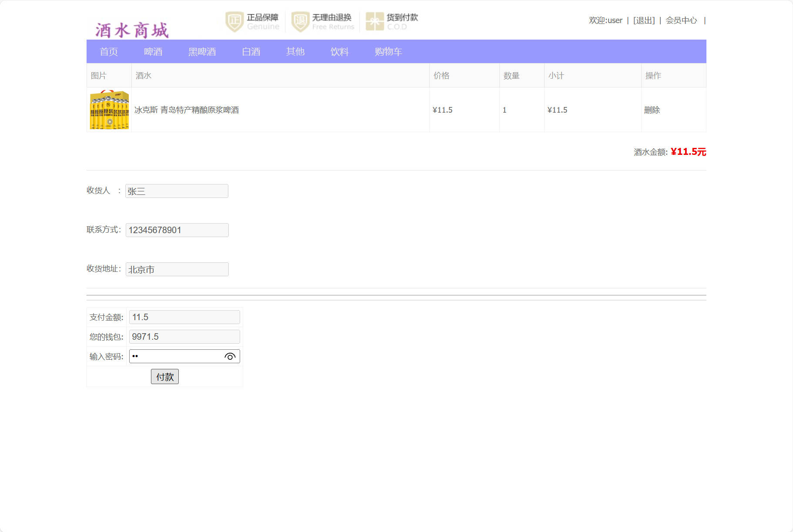Viewport: 793px width, 532px height.
Task: Open the 购物车 shopping cart page
Action: pos(388,51)
